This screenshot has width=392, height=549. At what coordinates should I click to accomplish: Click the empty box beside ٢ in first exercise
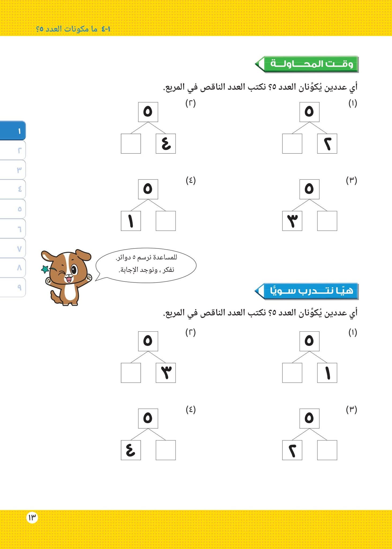click(292, 144)
